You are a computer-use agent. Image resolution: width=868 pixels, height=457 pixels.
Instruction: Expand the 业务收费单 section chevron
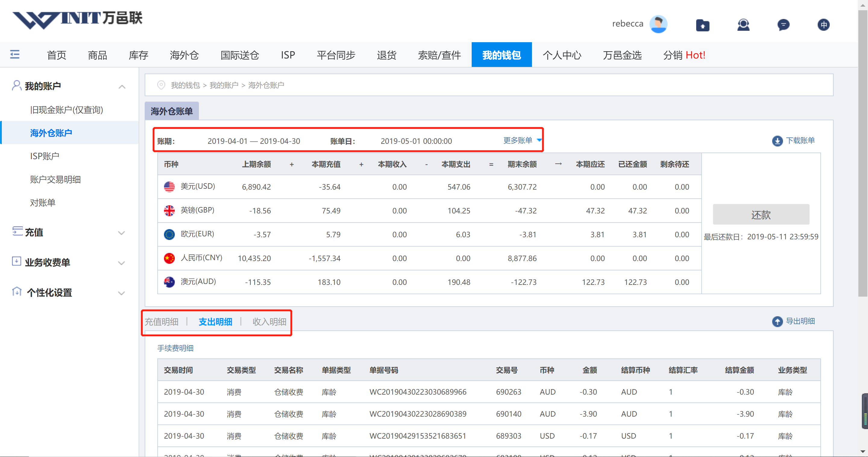[122, 263]
